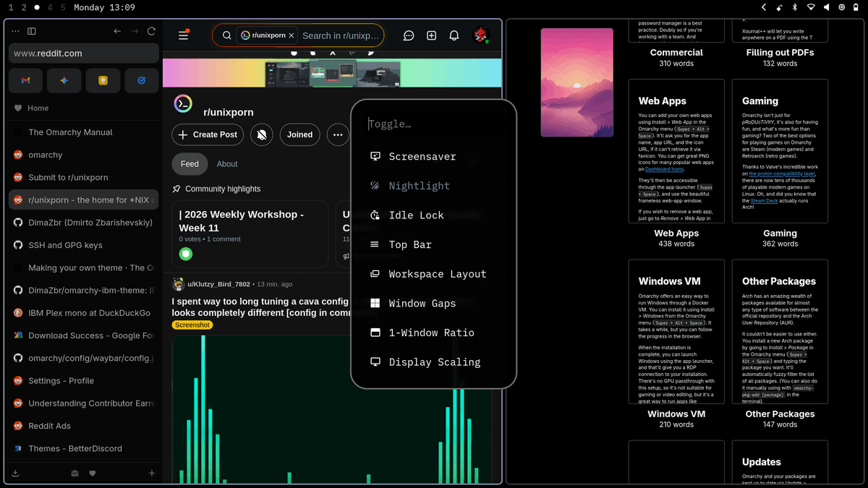Open the user avatar profile menu
The image size is (868, 488).
pyautogui.click(x=481, y=35)
